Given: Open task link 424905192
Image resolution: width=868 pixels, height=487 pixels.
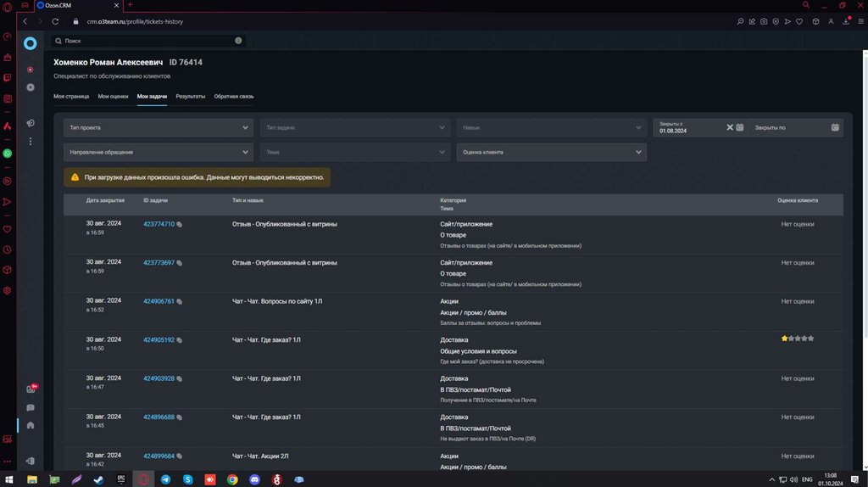Looking at the screenshot, I should click(159, 340).
